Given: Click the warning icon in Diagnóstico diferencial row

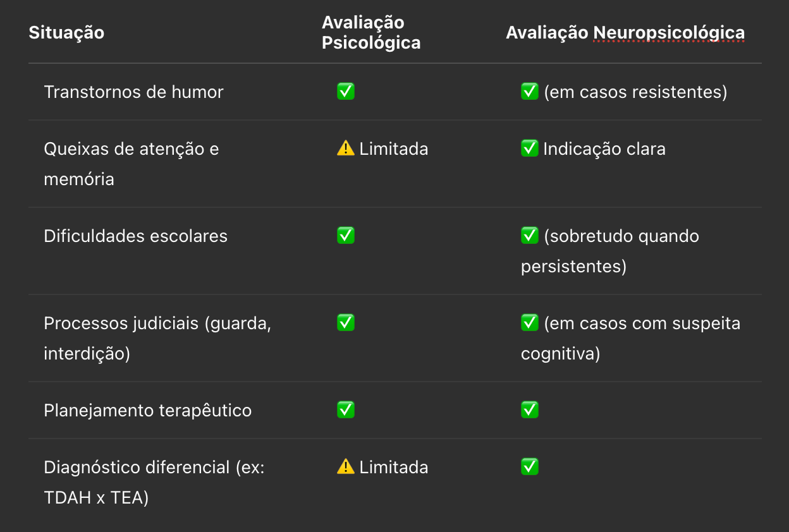Looking at the screenshot, I should pos(346,467).
